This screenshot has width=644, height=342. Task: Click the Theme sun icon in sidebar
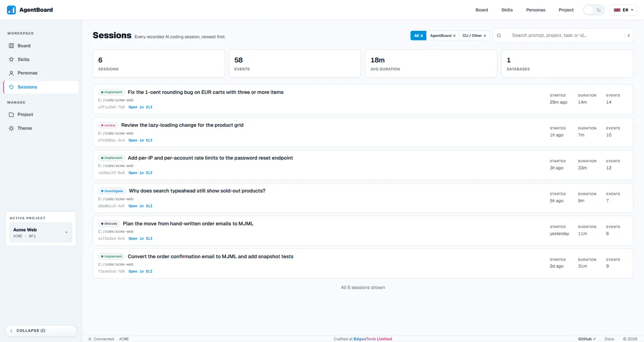coord(11,128)
